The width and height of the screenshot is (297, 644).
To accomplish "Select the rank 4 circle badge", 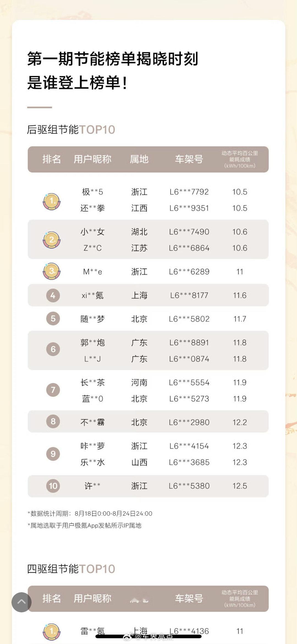I will tap(53, 296).
